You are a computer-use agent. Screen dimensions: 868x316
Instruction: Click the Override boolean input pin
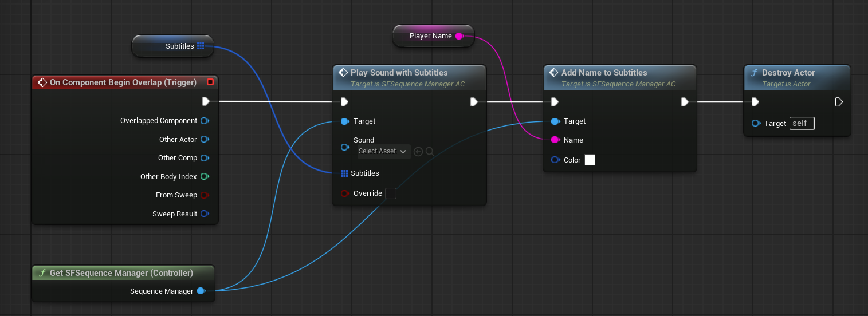[344, 193]
